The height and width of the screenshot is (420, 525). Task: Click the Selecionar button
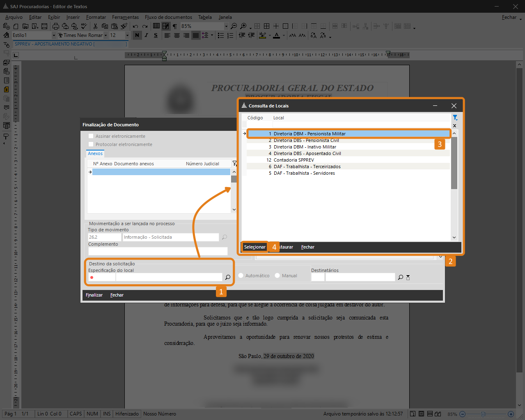(x=254, y=247)
